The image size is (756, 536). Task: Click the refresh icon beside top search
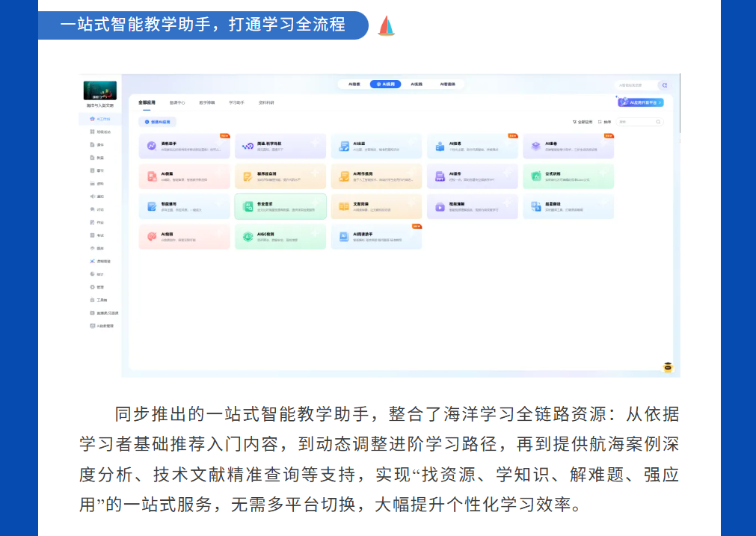[664, 85]
